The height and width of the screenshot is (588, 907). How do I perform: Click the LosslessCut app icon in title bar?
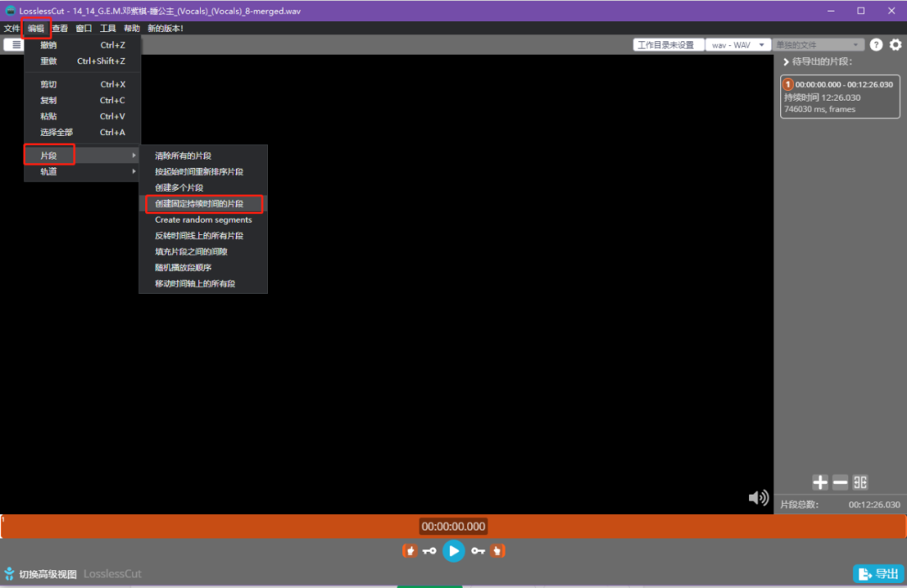[x=10, y=11]
